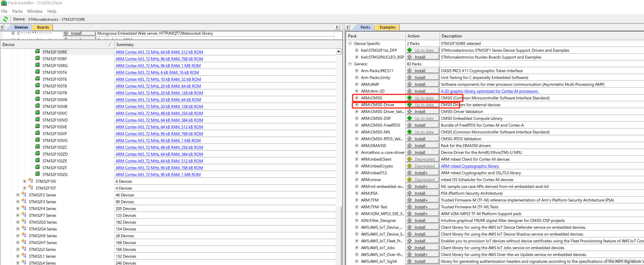Expand the STM32G0 Series node
Image resolution: width=644 pixels, height=265 pixels.
coord(18,222)
